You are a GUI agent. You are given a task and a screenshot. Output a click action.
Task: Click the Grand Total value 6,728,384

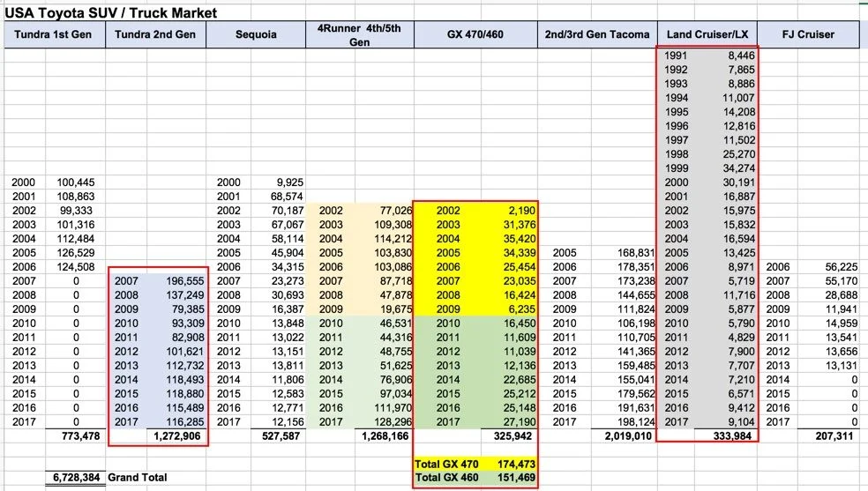tap(77, 477)
